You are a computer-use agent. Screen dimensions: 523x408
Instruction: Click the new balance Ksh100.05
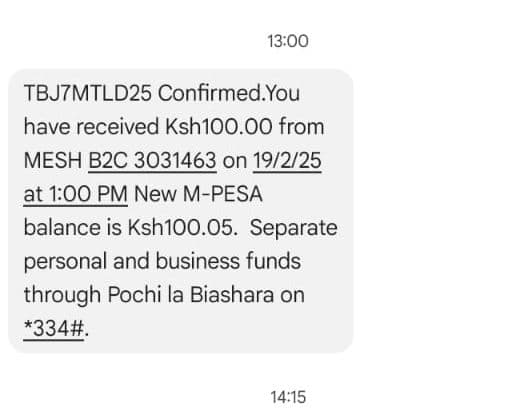point(181,228)
